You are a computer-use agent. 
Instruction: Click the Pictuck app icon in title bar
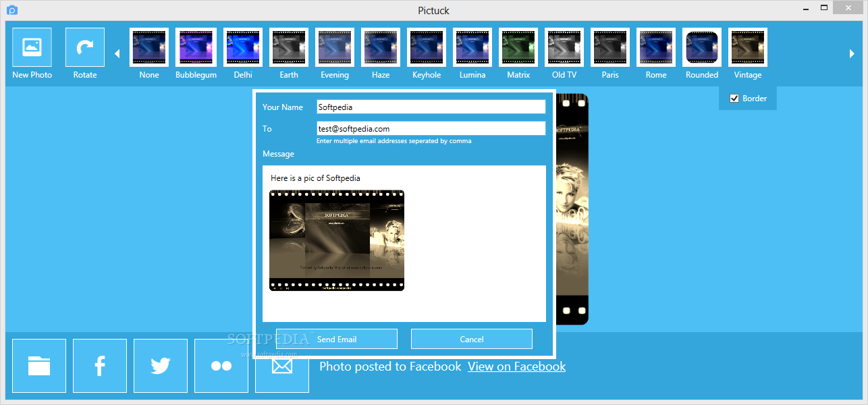pyautogui.click(x=11, y=10)
